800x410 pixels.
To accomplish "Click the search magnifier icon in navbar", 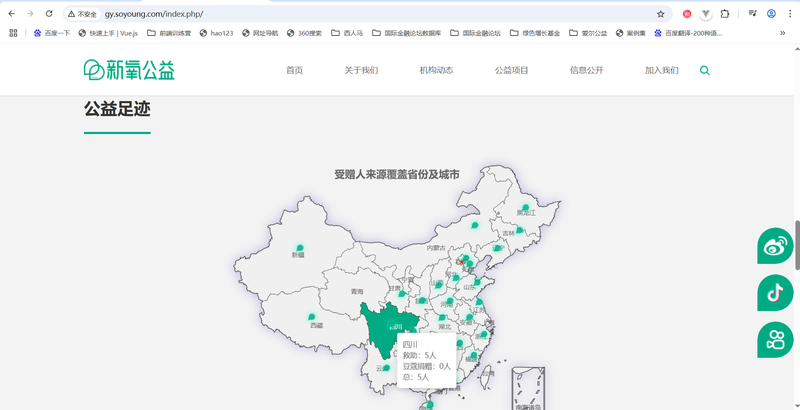I will point(705,71).
